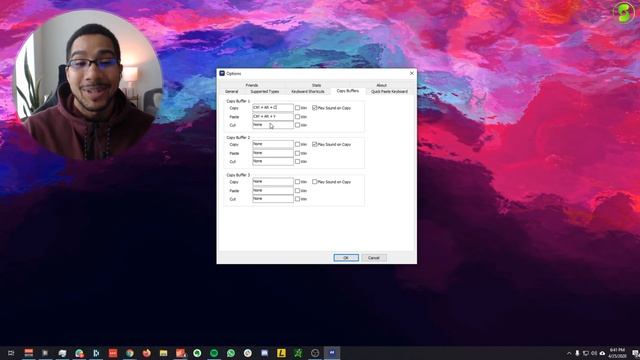Open File Explorer from the taskbar
The width and height of the screenshot is (640, 360).
(x=163, y=353)
